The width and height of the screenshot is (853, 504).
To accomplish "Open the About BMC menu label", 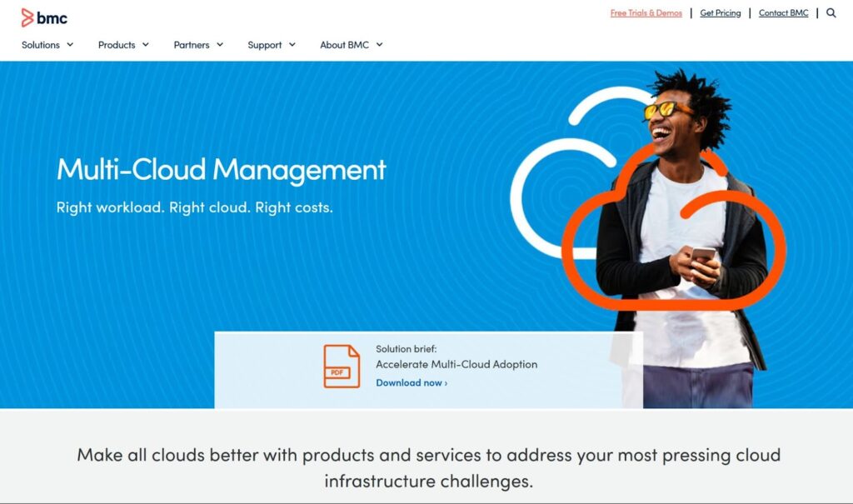I will pos(344,45).
